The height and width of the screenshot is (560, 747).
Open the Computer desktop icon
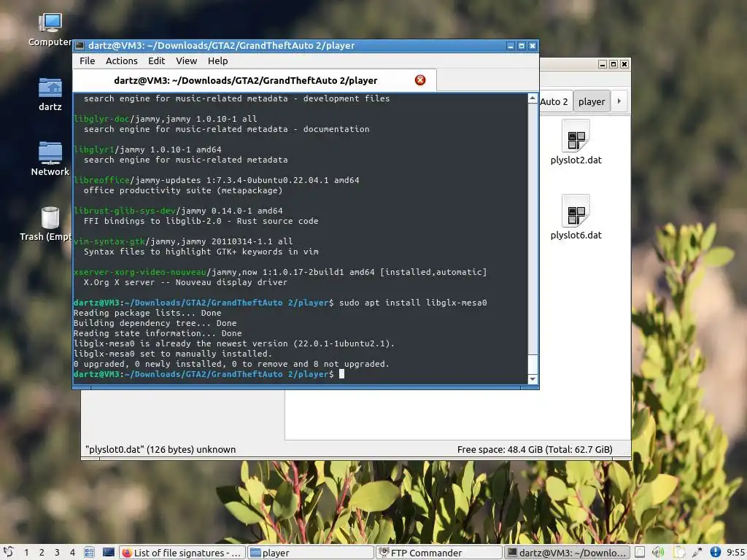click(50, 29)
